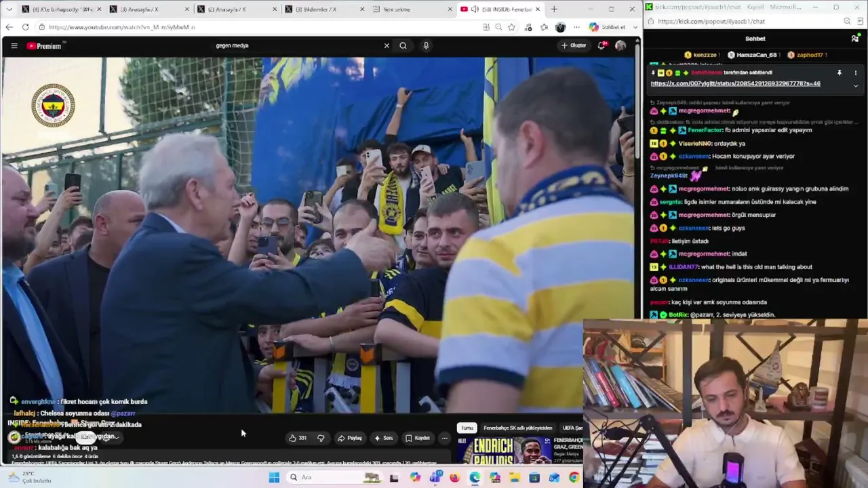Clear the YouTube search box text
The height and width of the screenshot is (488, 868).
387,45
